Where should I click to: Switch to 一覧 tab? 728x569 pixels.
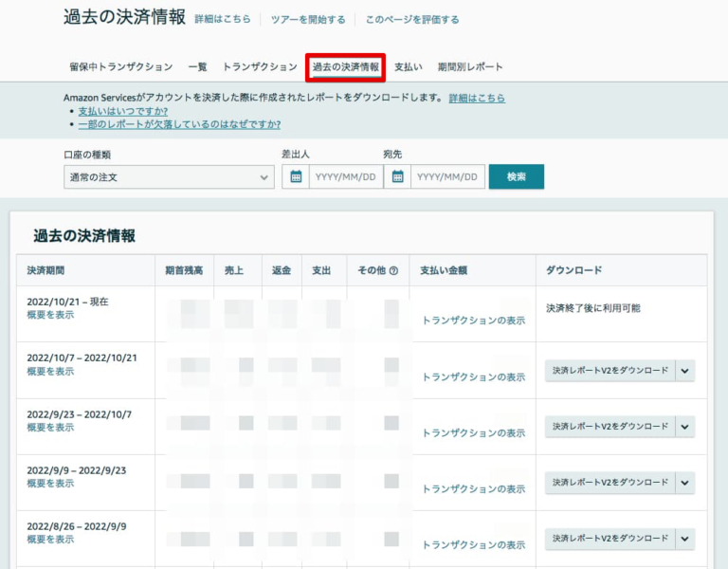tap(198, 67)
